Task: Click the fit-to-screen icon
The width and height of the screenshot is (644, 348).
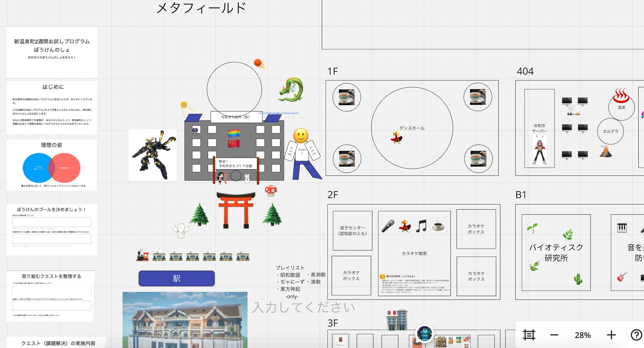Action: (529, 335)
